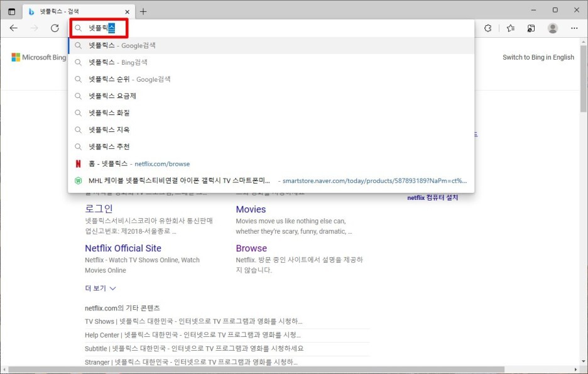Open Stranger | 넷플릭스 대한민국 link
Viewport: 588px width, 374px height.
[x=191, y=362]
